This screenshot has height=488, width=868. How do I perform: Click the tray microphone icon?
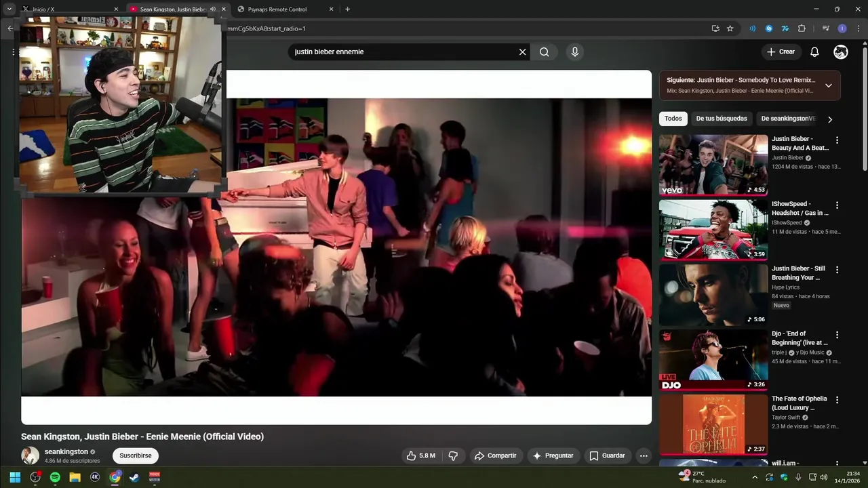click(x=798, y=477)
